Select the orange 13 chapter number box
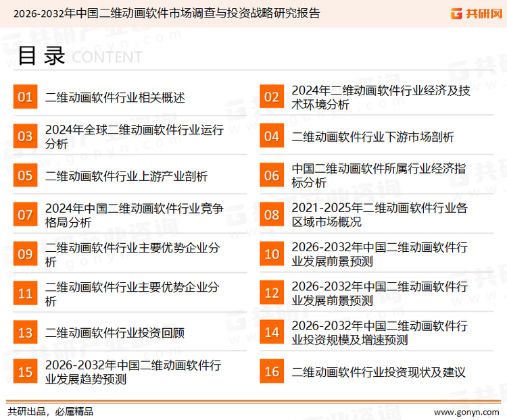 click(25, 332)
